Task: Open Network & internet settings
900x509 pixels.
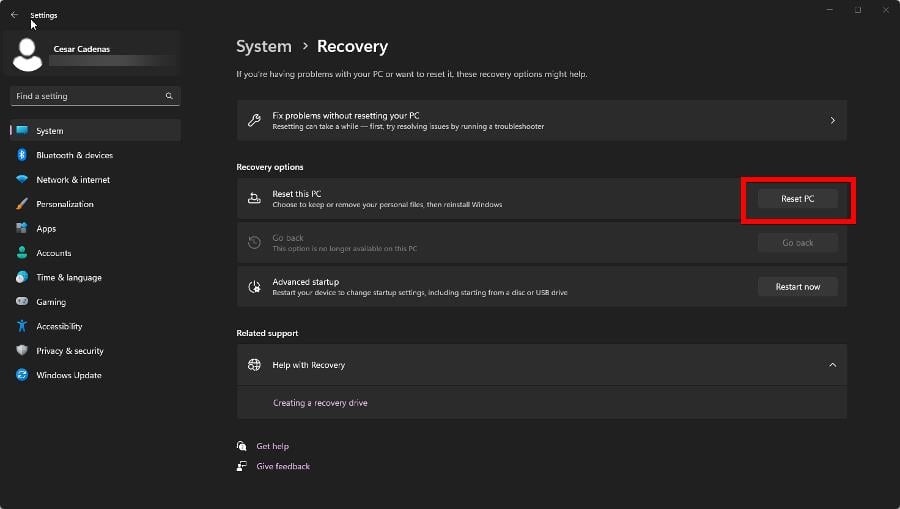Action: (x=95, y=180)
